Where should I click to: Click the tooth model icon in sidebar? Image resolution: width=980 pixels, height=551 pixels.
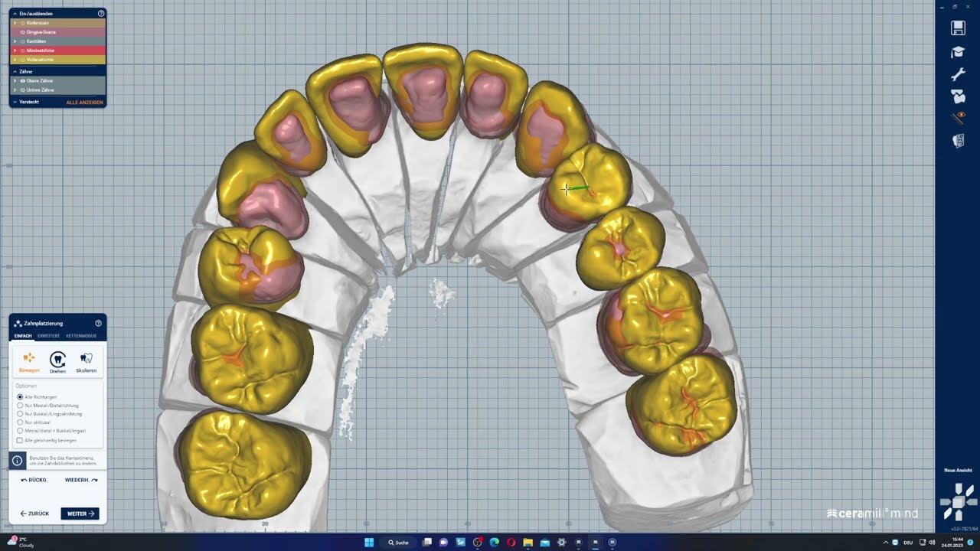pyautogui.click(x=958, y=96)
